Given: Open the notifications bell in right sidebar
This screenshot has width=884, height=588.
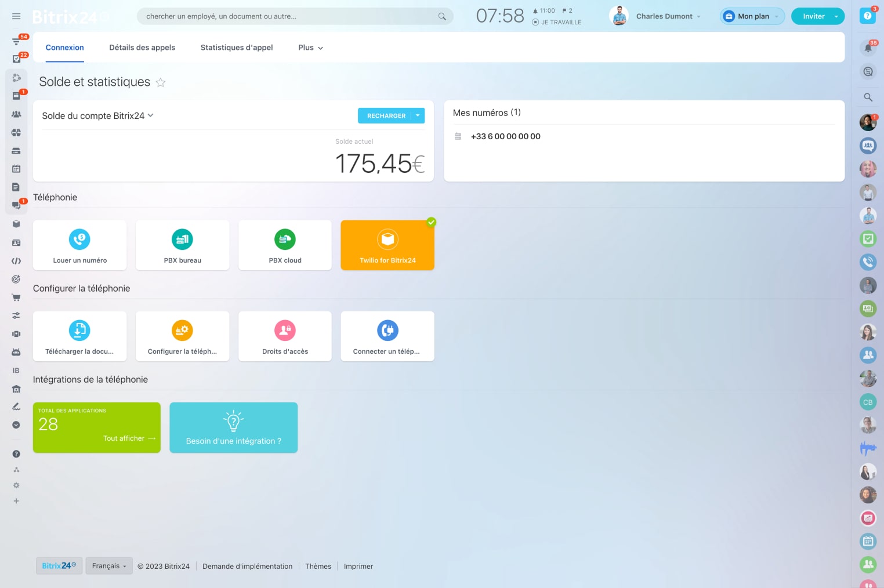Looking at the screenshot, I should [868, 48].
